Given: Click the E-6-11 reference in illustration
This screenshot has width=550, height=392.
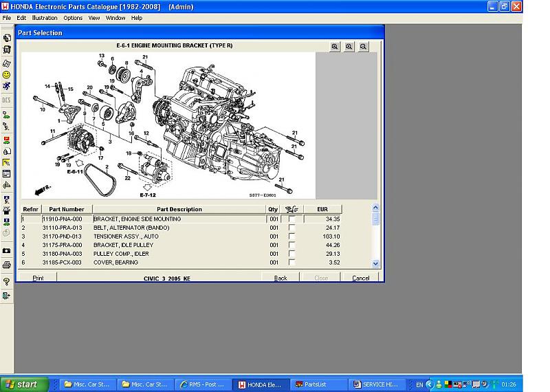Looking at the screenshot, I should 75,172.
